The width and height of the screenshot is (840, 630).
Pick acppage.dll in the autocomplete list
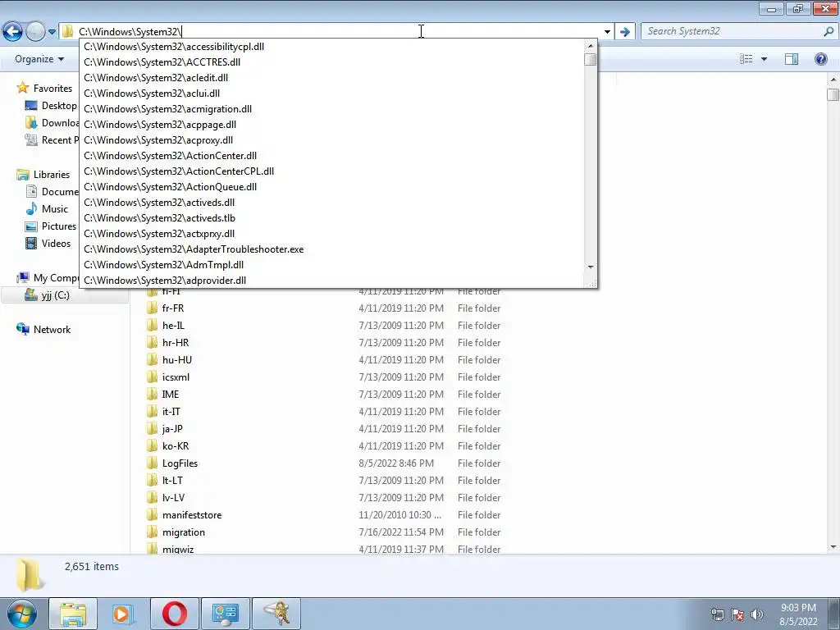click(332, 125)
